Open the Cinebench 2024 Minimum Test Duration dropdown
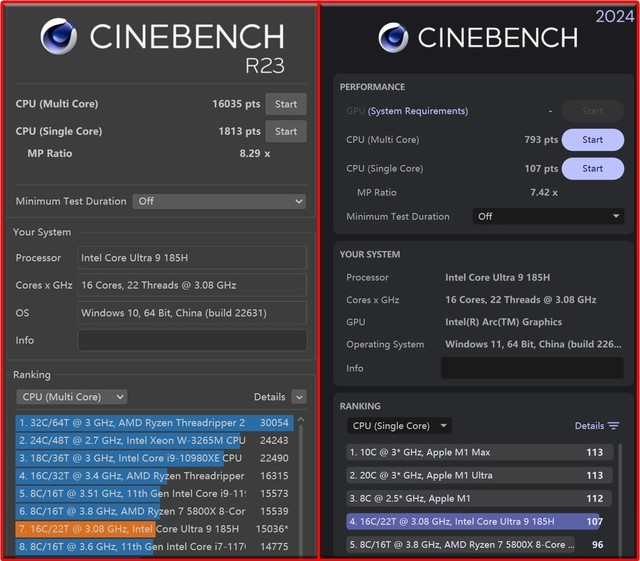640x561 pixels. click(x=547, y=216)
